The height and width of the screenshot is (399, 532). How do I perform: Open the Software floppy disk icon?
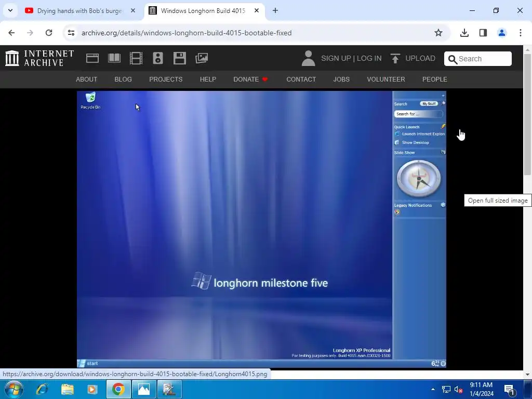(179, 58)
